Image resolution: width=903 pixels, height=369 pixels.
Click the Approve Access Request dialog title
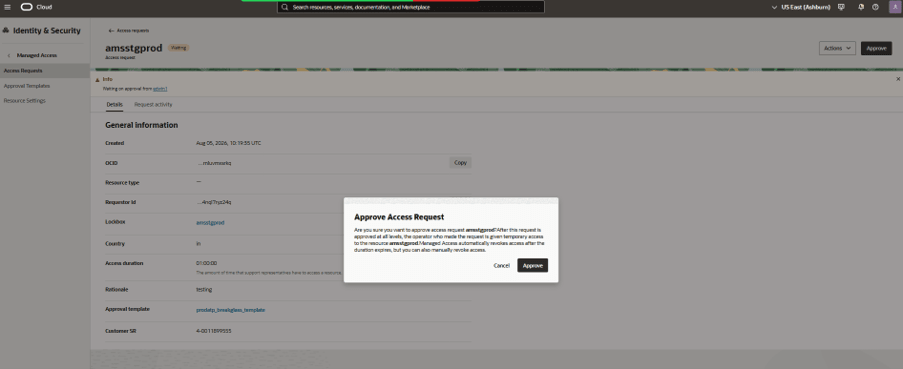399,217
